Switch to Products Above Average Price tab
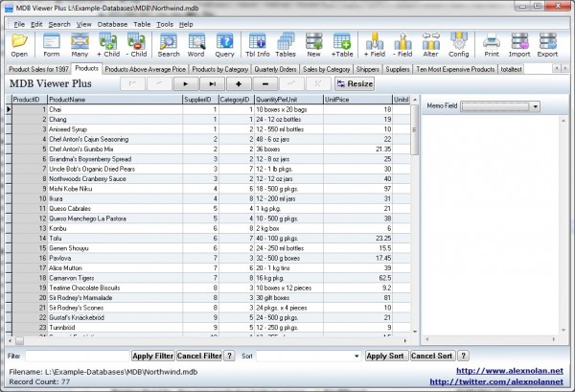The width and height of the screenshot is (575, 392). 146,69
